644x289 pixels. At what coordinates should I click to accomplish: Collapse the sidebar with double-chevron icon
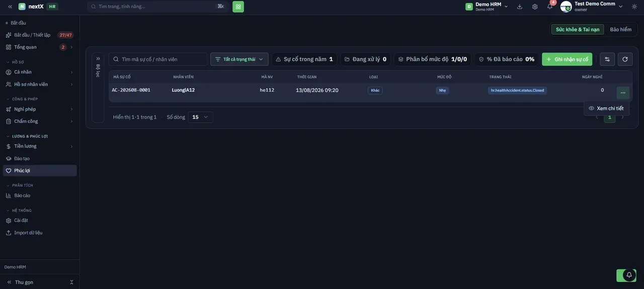10,7
